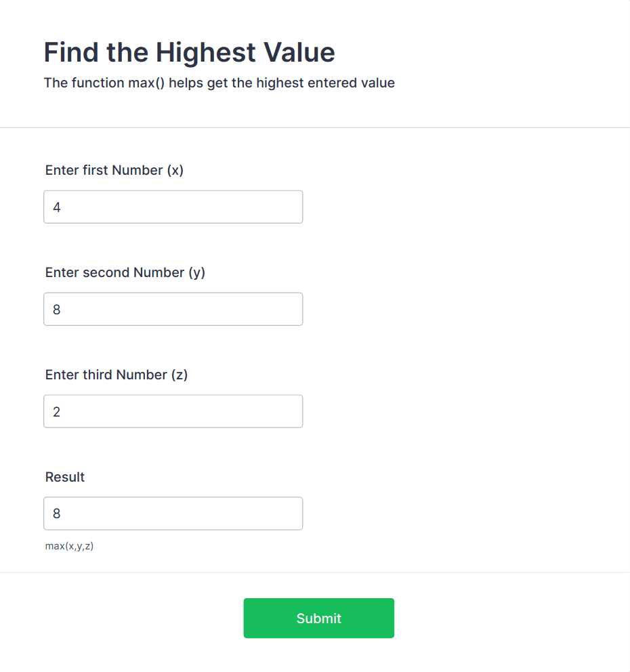This screenshot has height=672, width=630.
Task: Click the 'Enter third Number (z)' label
Action: [x=117, y=375]
